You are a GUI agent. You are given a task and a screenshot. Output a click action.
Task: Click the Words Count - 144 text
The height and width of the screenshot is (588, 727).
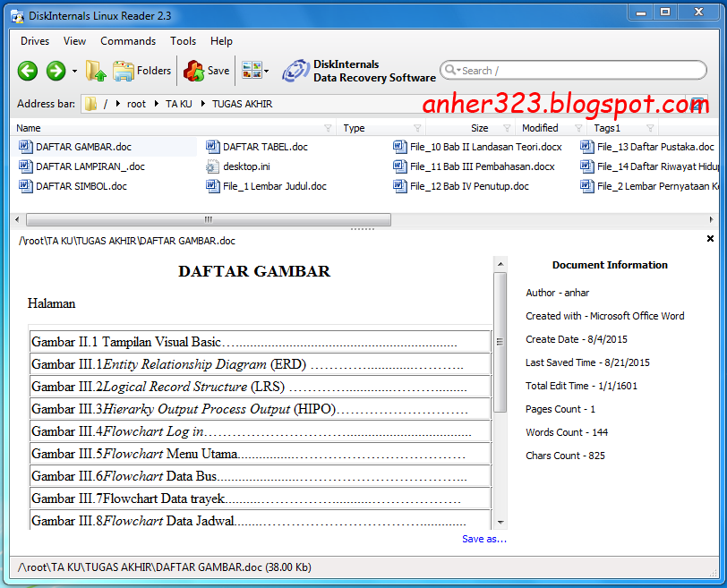[x=567, y=432]
